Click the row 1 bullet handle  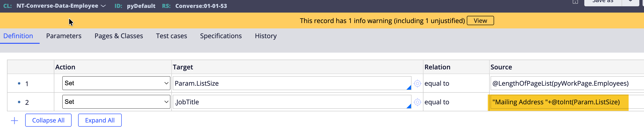19,83
